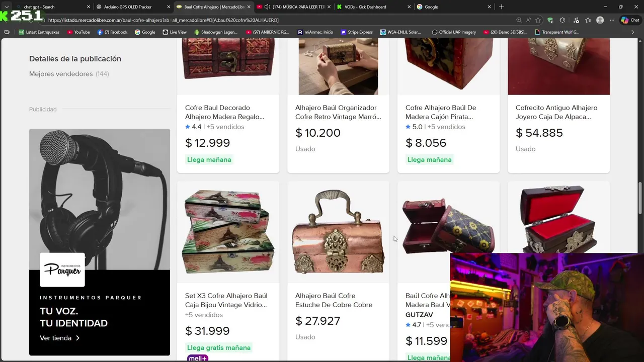Expand the bookmarks overflow chevron
This screenshot has height=362, width=644.
click(632, 32)
